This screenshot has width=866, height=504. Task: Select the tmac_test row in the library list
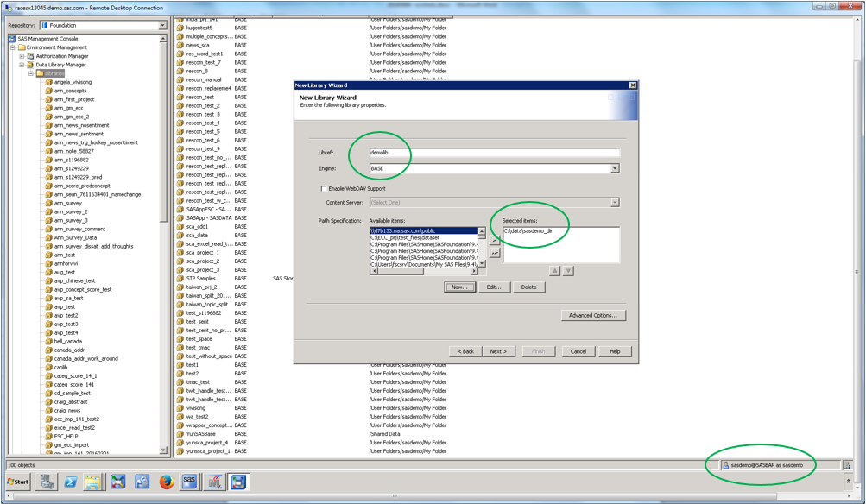(198, 382)
